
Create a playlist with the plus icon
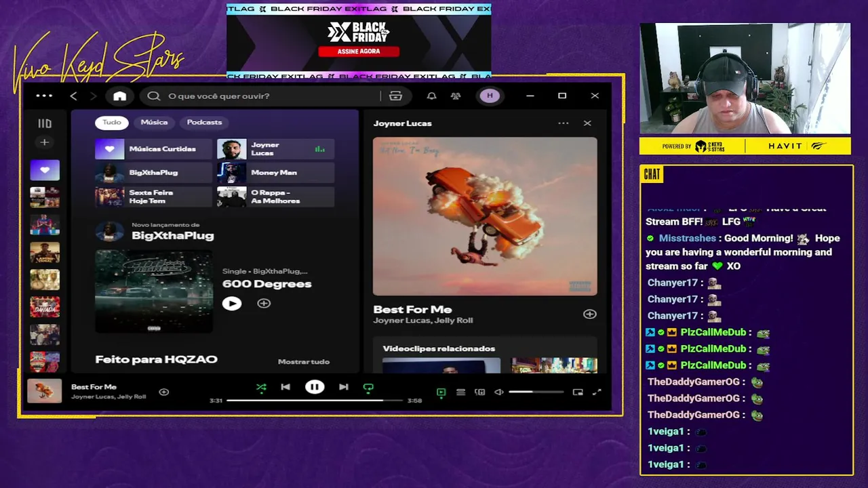44,142
